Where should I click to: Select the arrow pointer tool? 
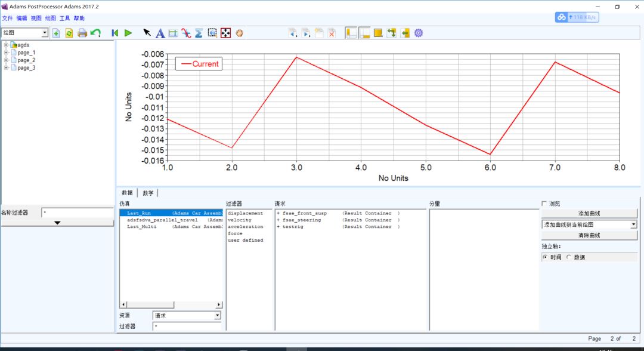147,33
